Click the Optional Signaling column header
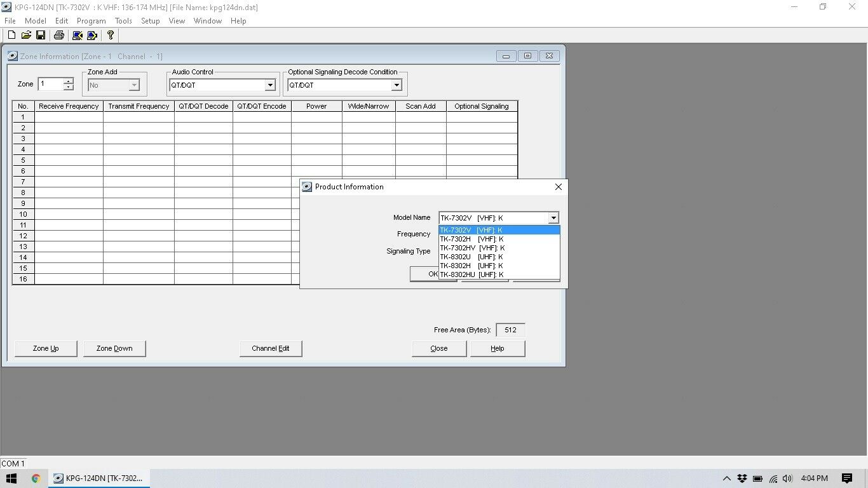The width and height of the screenshot is (868, 488). [x=482, y=106]
